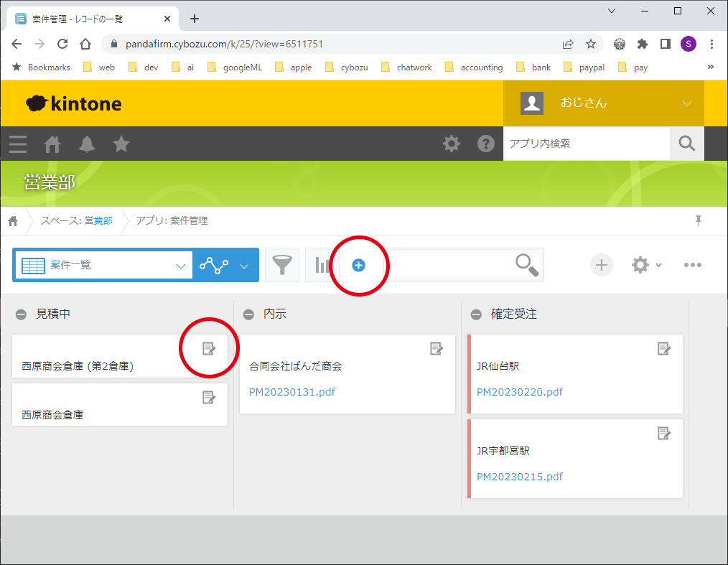Viewport: 728px width, 565px height.
Task: Click the アプリ内検索 search field
Action: (586, 144)
